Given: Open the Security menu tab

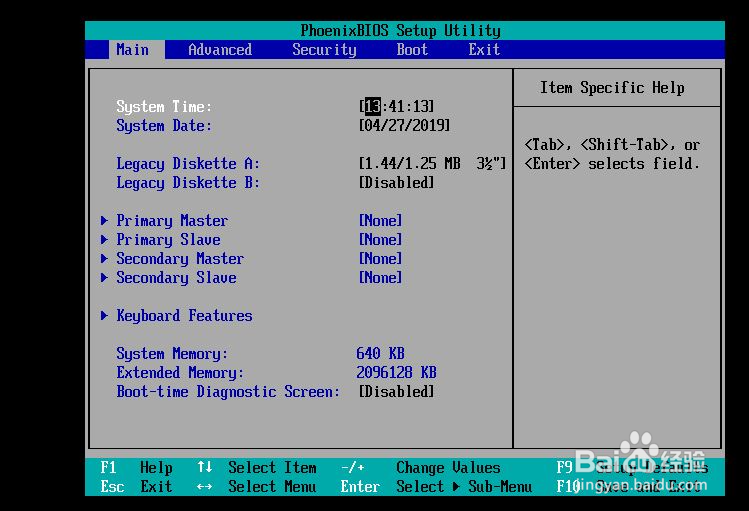Looking at the screenshot, I should (324, 50).
